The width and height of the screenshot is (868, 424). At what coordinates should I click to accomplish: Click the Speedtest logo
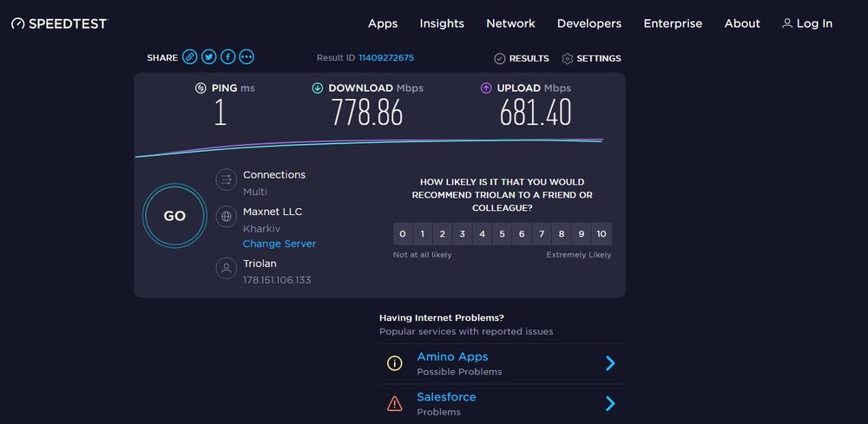point(60,23)
